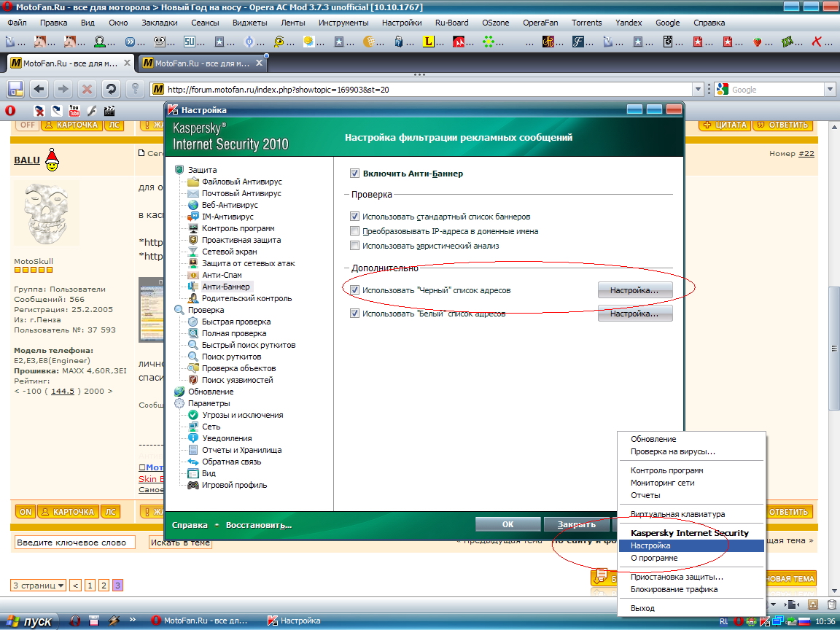
Task: Toggle Включить Анти-Баннер checkbox
Action: [354, 174]
